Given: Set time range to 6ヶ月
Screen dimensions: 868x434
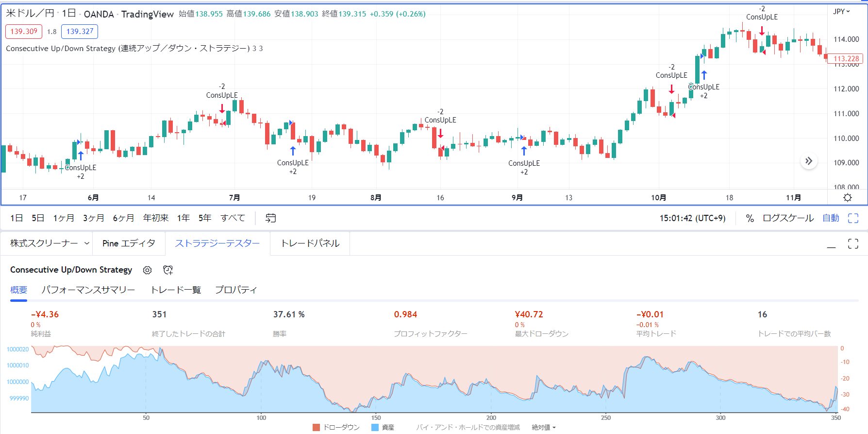Looking at the screenshot, I should pyautogui.click(x=123, y=218).
